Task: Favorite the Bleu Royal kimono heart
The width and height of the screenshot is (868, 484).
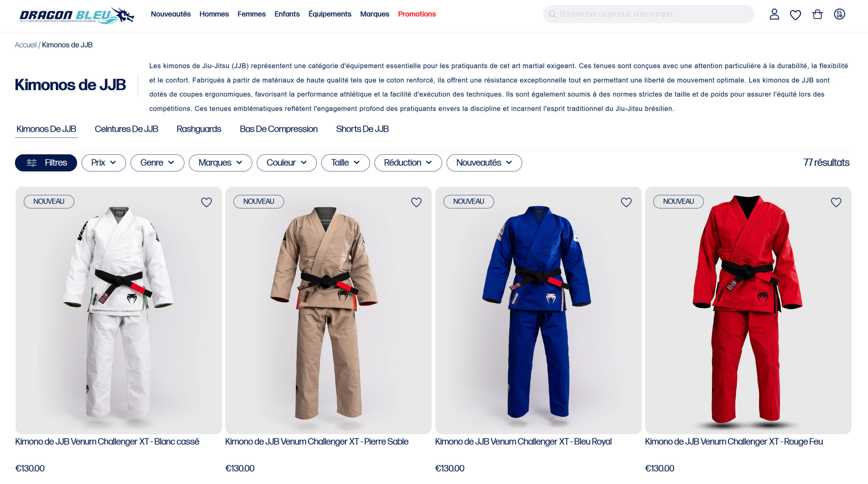Action: click(626, 202)
